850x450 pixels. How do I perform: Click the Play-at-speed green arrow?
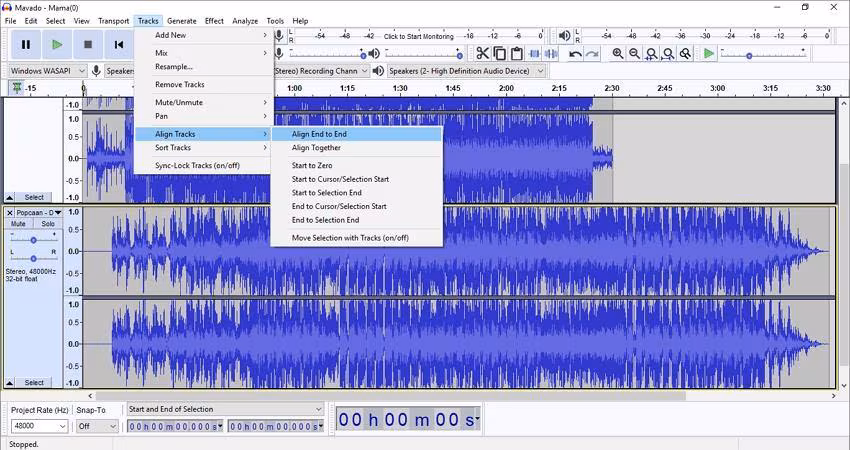pos(709,54)
